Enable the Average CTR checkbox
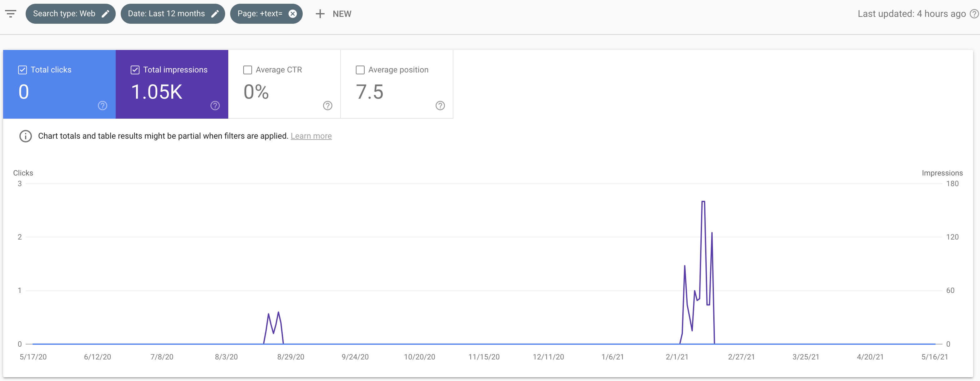Viewport: 980px width, 381px height. [x=248, y=70]
